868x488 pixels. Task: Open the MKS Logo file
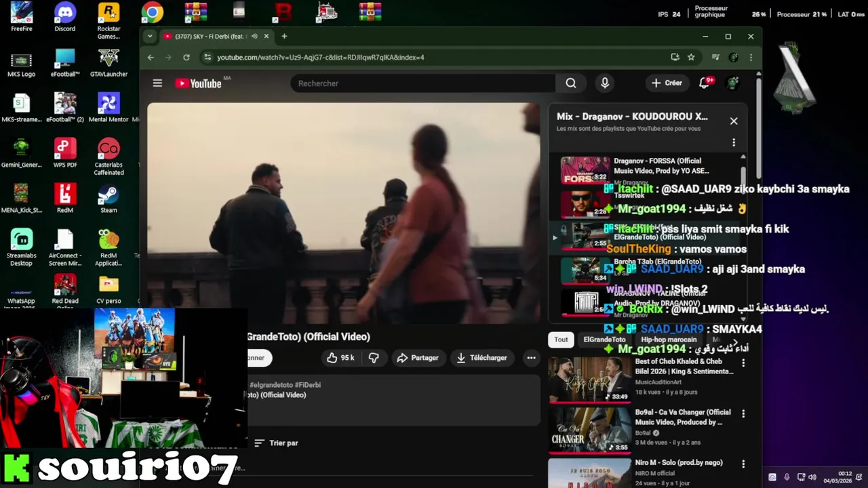21,63
